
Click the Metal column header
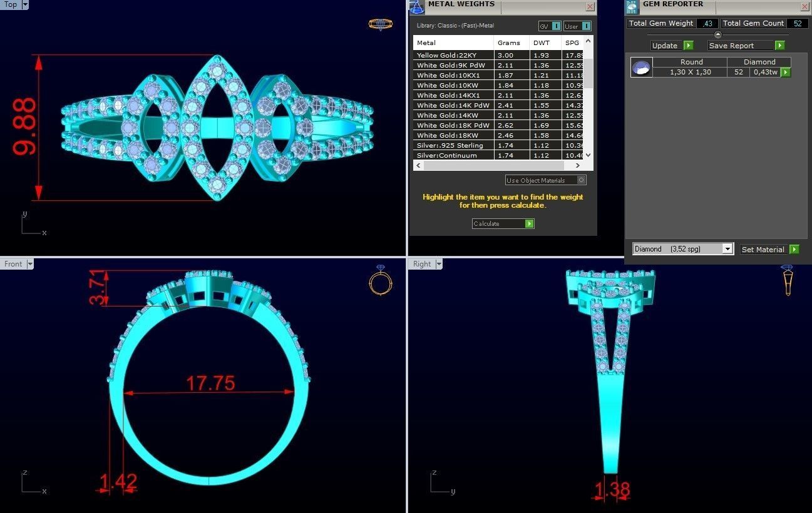(x=453, y=43)
